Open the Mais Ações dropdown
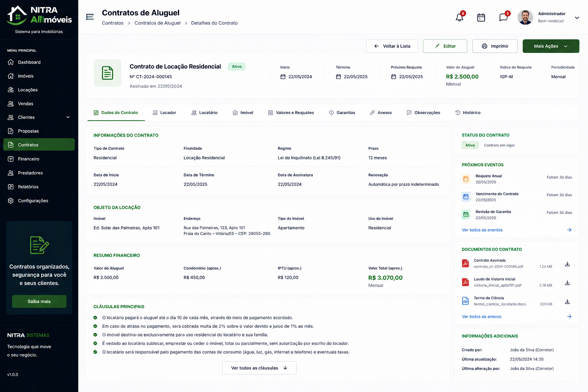This screenshot has height=392, width=588. 551,46
